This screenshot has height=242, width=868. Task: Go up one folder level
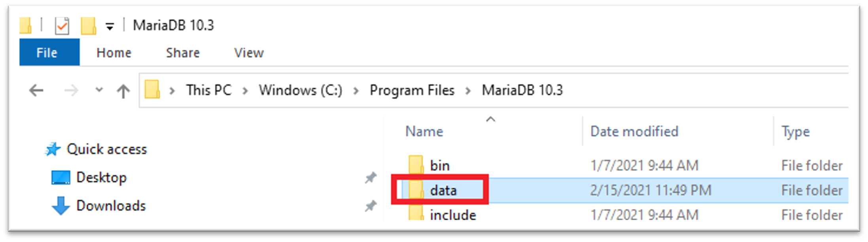coord(123,91)
